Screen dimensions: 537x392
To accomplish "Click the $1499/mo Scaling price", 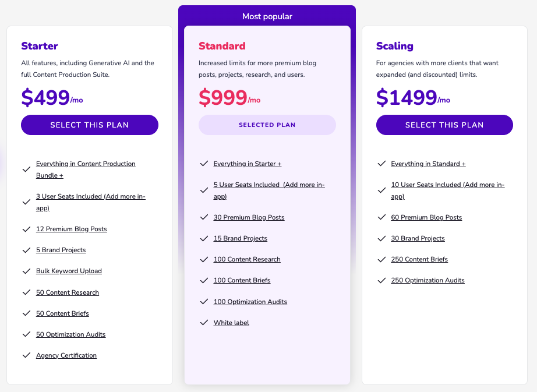I will pyautogui.click(x=413, y=97).
